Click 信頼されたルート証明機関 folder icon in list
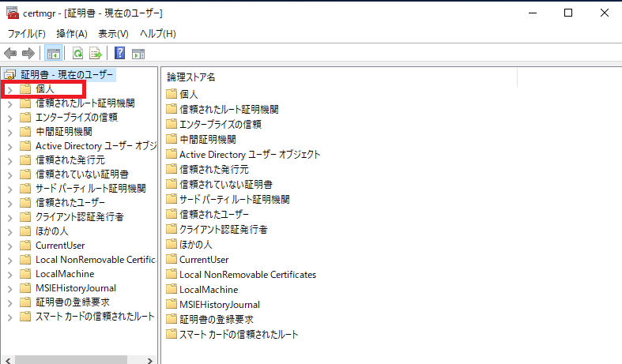The height and width of the screenshot is (364, 622). (172, 109)
